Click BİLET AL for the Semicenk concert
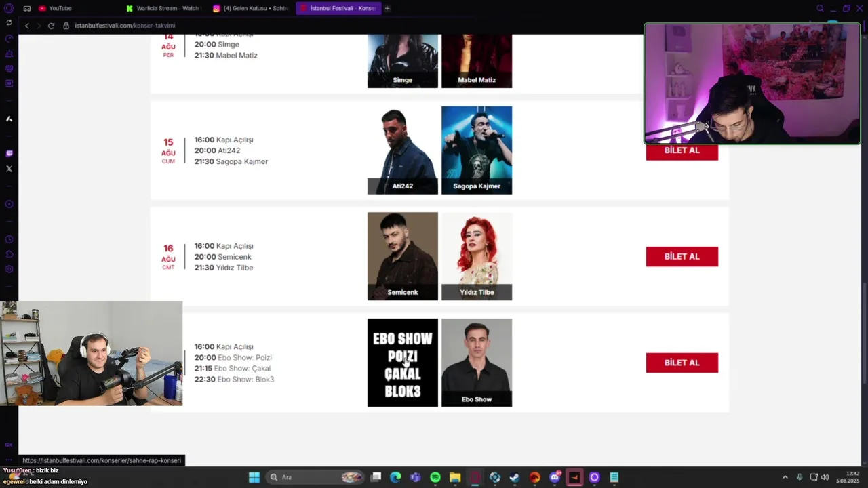Viewport: 868px width, 488px height. point(682,257)
